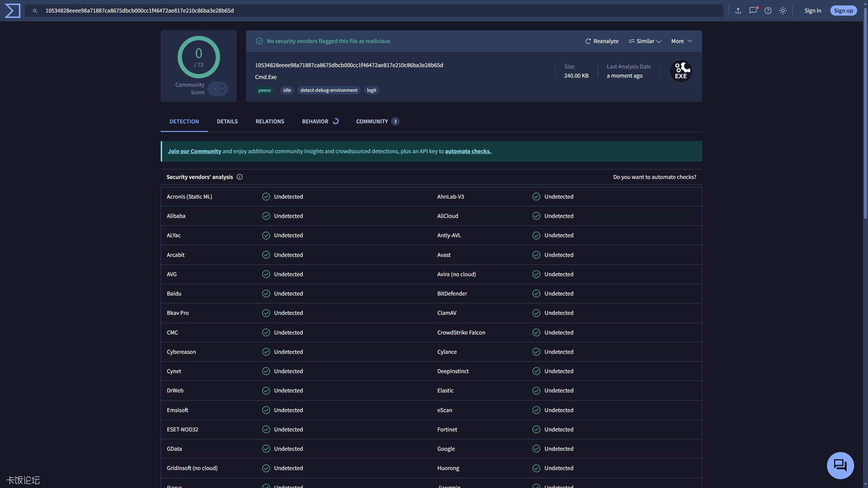Click Avast undetected check icon

coord(536,255)
